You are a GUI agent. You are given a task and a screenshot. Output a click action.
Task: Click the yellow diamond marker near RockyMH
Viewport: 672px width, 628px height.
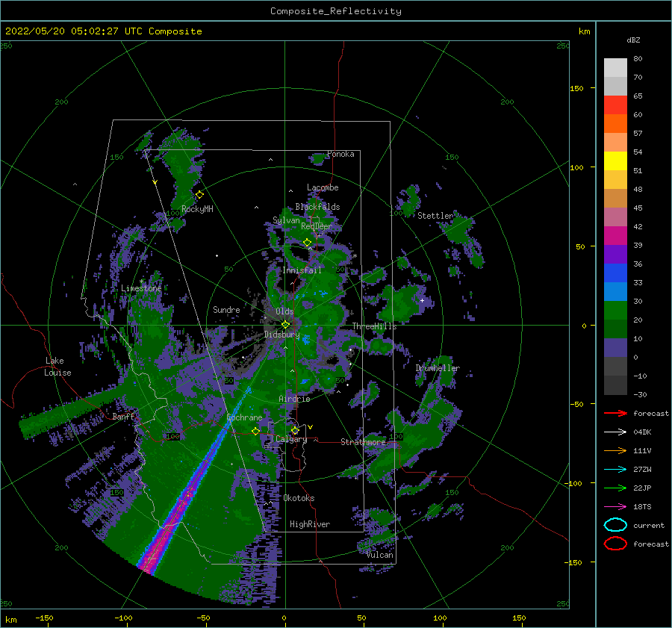click(x=199, y=195)
